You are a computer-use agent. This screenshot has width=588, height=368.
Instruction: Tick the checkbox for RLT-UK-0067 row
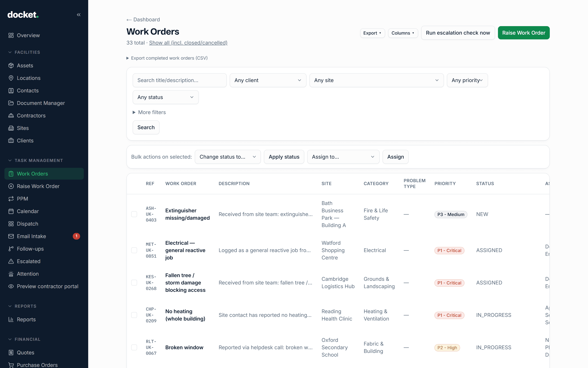pos(134,347)
